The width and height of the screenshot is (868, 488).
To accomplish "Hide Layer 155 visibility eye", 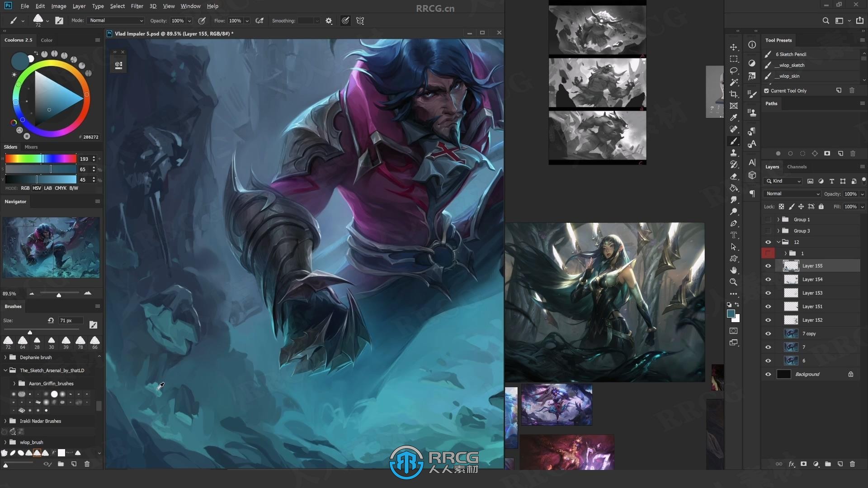I will [768, 266].
